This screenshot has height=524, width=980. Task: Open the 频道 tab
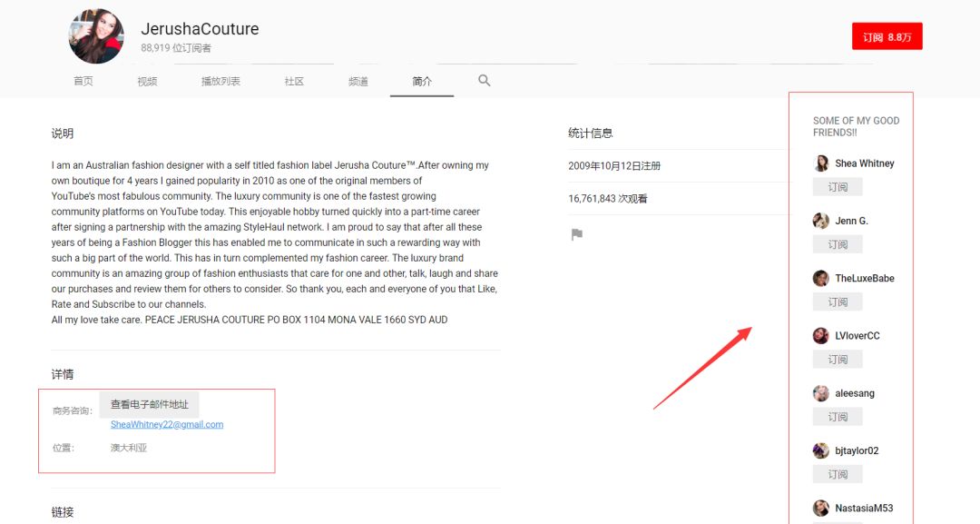(358, 82)
